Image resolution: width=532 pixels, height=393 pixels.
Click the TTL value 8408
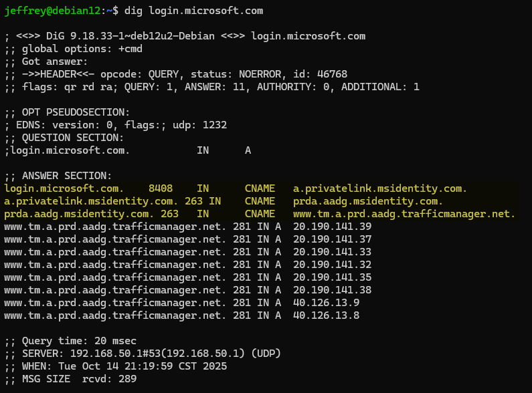pyautogui.click(x=161, y=188)
